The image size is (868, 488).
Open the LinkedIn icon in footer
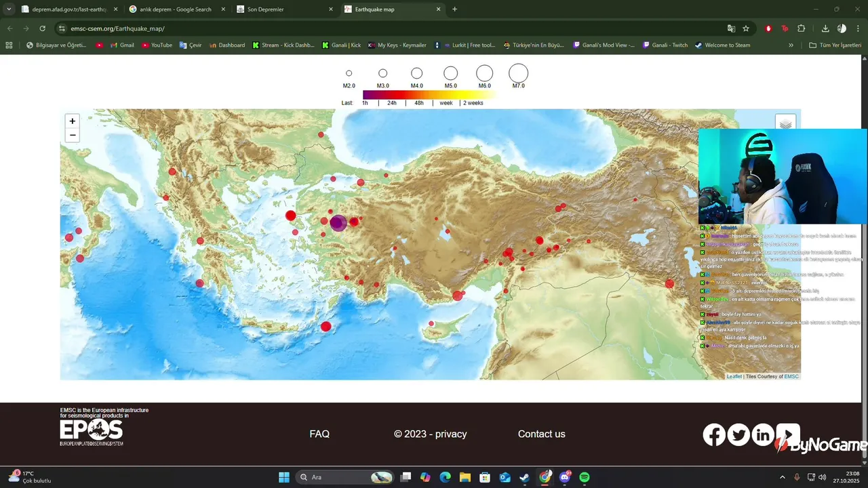tap(763, 434)
